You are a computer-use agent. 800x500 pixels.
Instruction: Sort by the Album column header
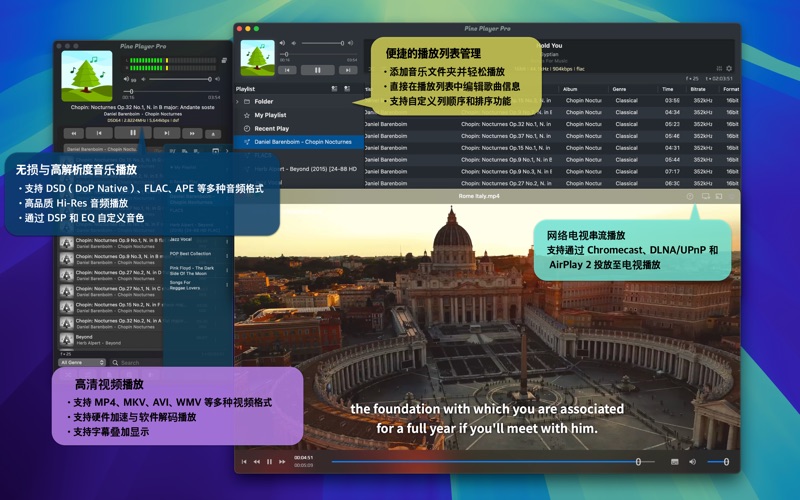(570, 89)
